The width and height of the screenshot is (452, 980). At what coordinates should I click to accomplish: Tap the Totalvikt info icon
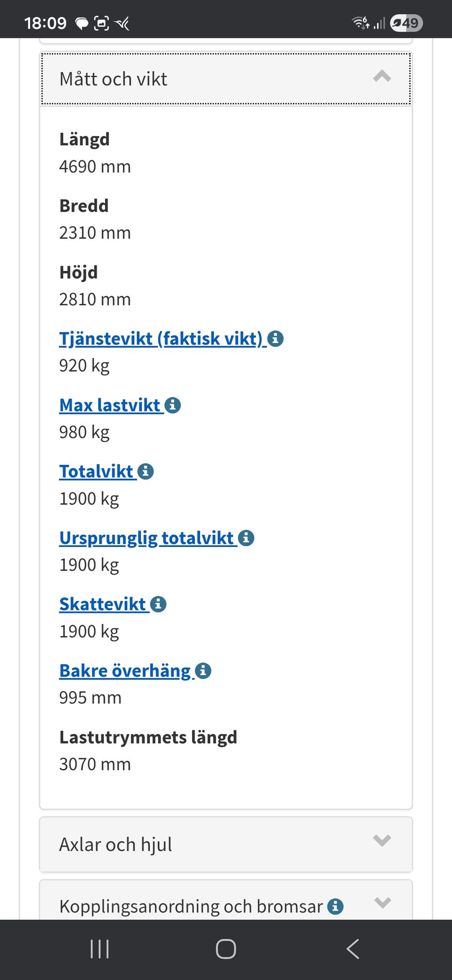pos(145,472)
